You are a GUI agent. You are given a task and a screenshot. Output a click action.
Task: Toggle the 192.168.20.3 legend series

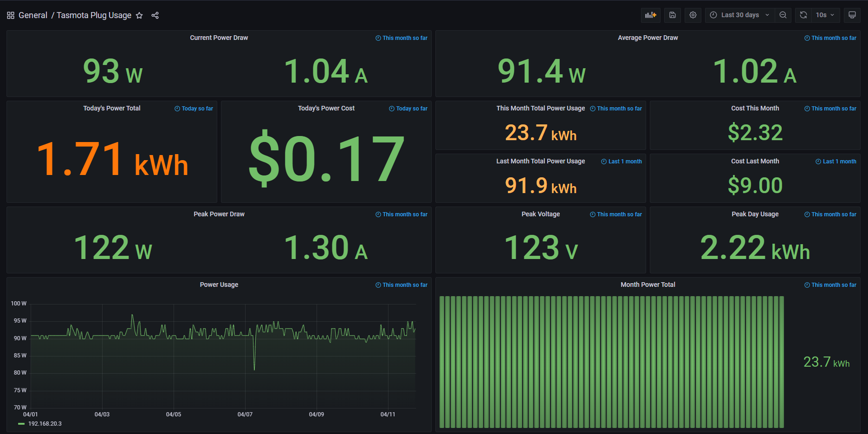(x=45, y=424)
